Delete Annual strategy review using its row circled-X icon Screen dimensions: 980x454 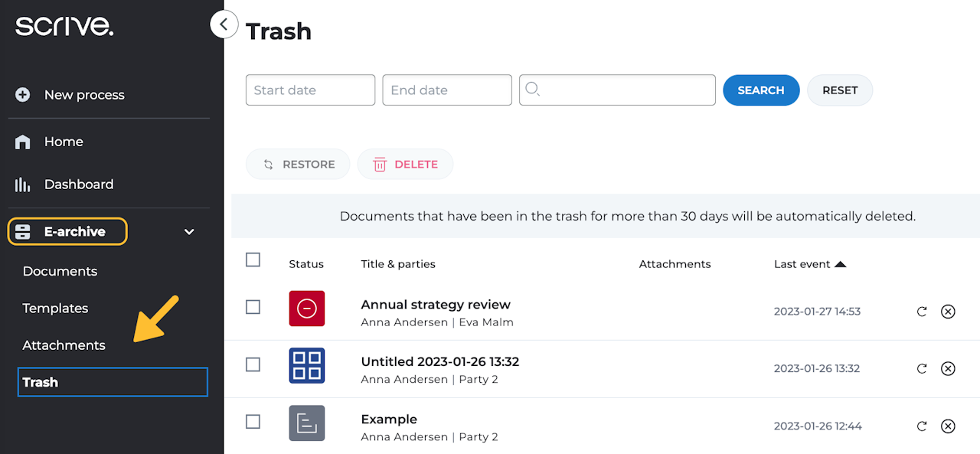tap(948, 312)
